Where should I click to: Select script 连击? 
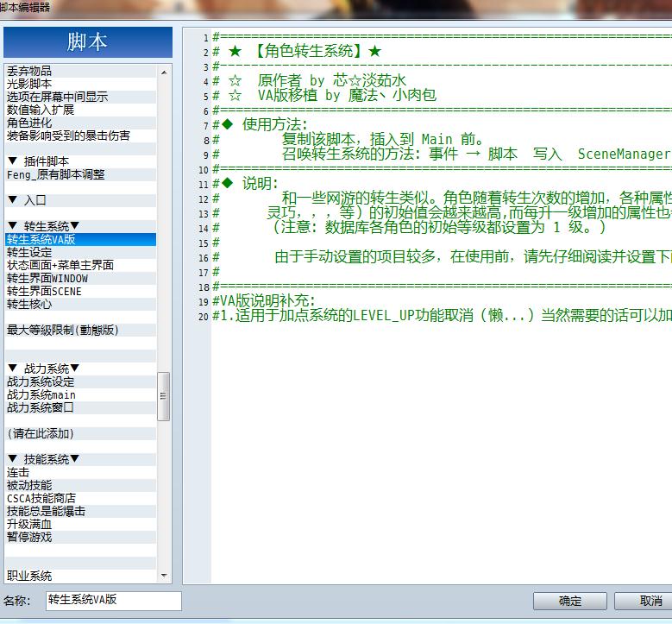pyautogui.click(x=80, y=472)
